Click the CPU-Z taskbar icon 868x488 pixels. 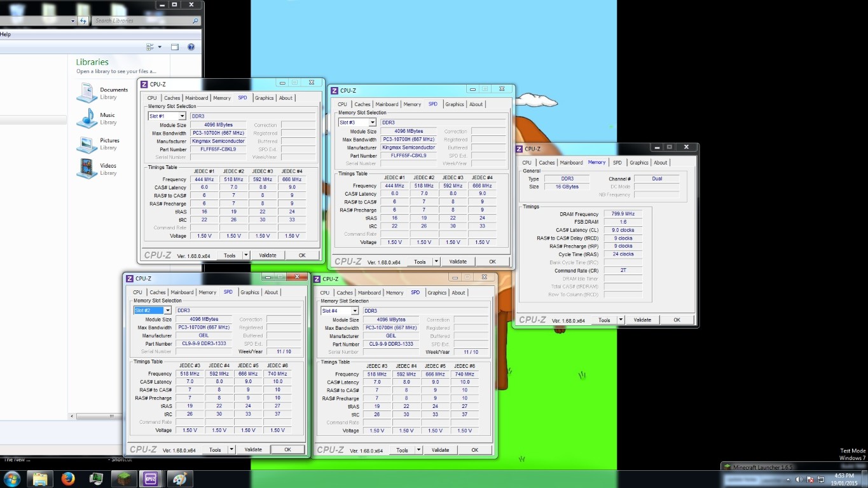pos(151,478)
